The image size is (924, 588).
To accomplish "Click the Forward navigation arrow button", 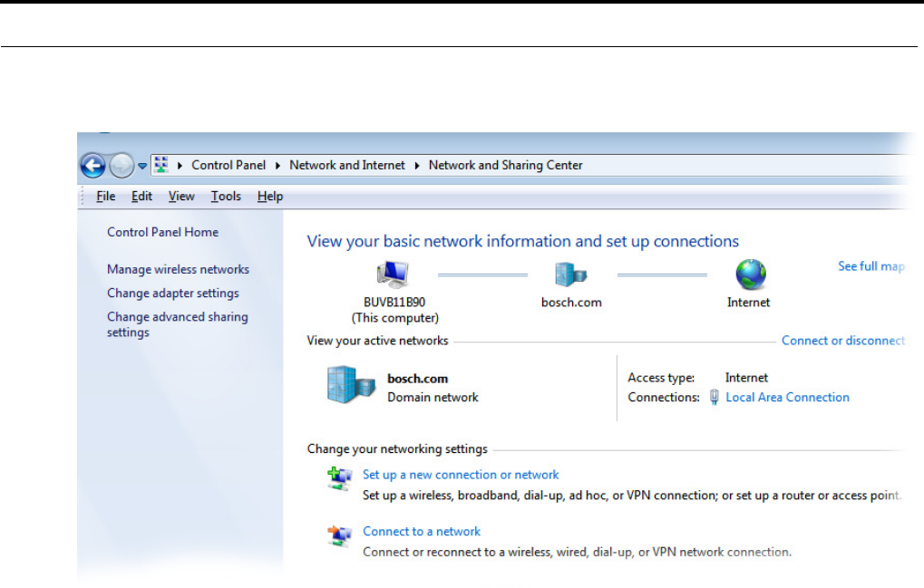I will [122, 166].
